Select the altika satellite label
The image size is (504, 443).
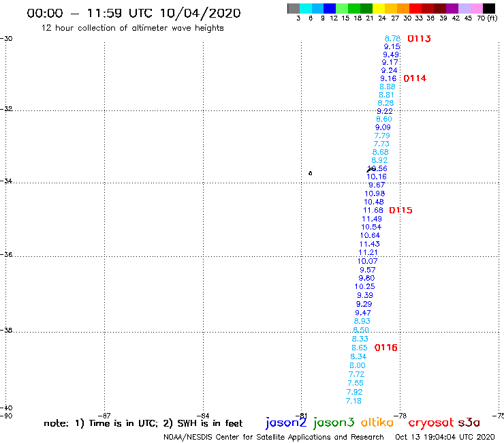(x=377, y=423)
